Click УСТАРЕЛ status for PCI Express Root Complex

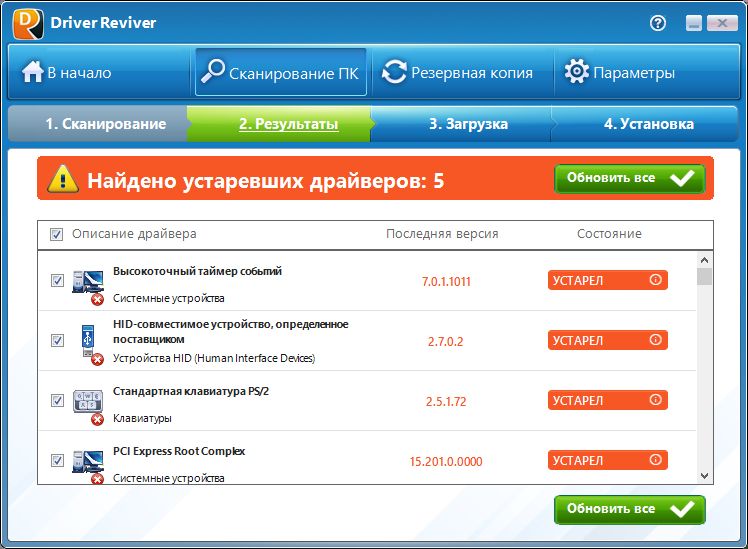coord(607,461)
